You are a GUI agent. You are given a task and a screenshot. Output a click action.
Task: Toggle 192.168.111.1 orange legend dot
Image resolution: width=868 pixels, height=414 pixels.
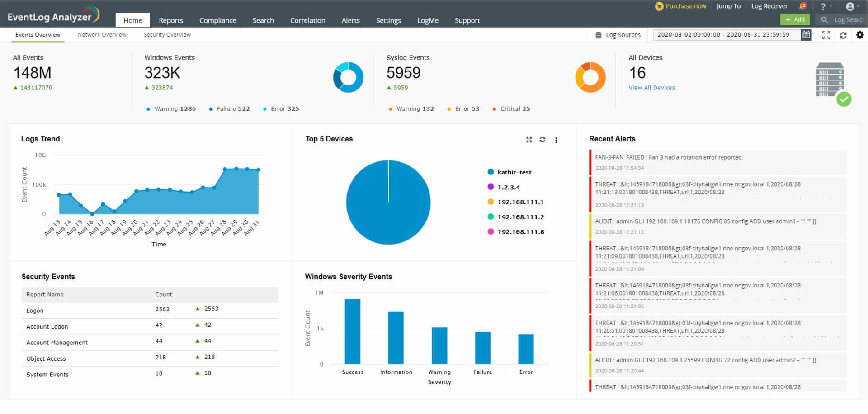[491, 202]
